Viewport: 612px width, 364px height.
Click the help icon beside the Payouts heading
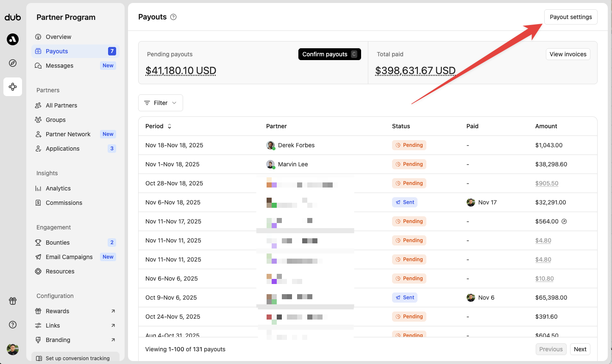click(x=173, y=17)
